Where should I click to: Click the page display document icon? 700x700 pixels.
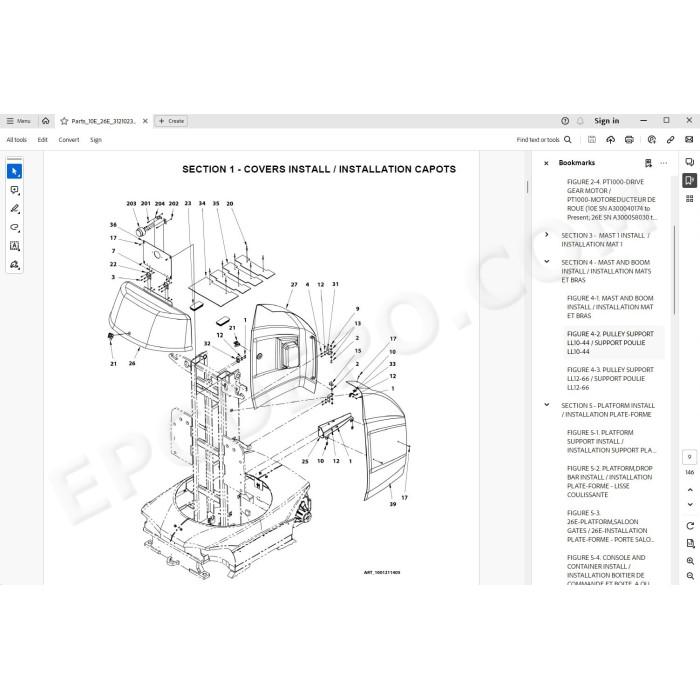click(690, 543)
